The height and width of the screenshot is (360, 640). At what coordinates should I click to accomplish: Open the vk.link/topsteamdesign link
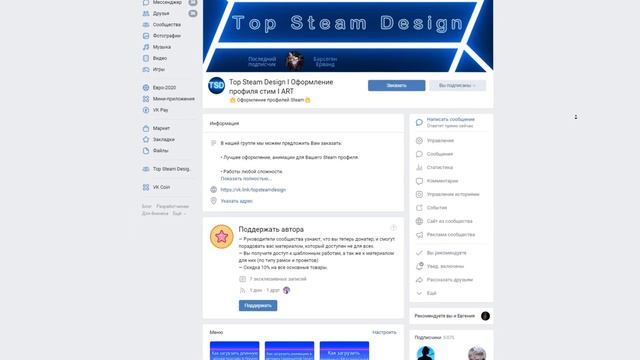pyautogui.click(x=253, y=190)
